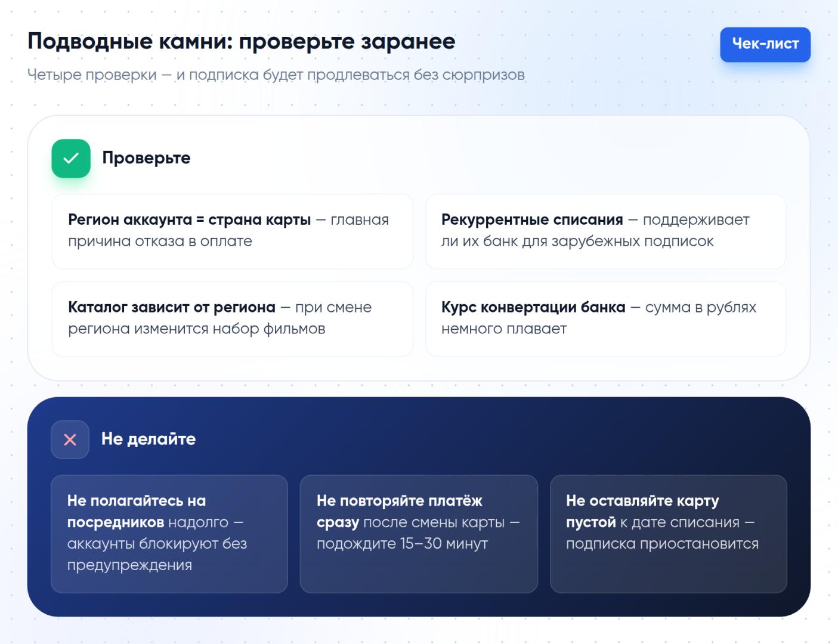Screen dimensions: 838x644
Task: Click the subtitle starting with Четыре проверки
Action: point(276,75)
